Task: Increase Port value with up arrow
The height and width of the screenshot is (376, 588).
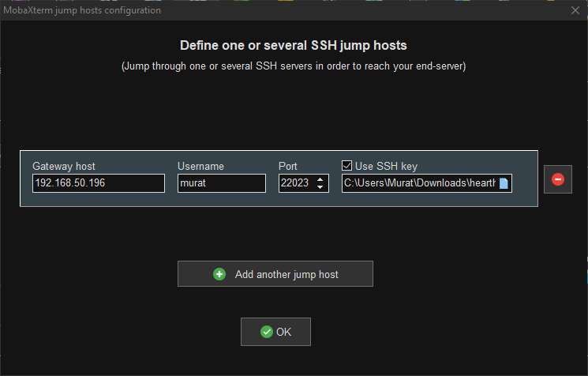Action: (x=320, y=179)
